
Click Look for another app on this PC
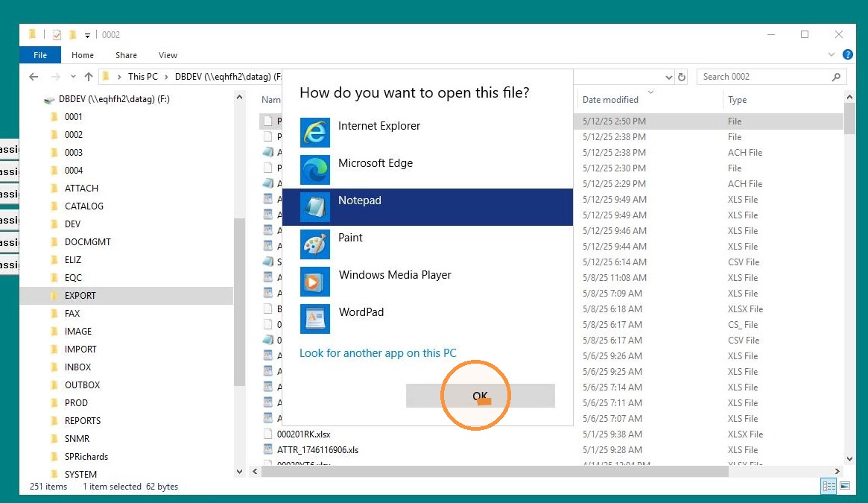pyautogui.click(x=378, y=353)
